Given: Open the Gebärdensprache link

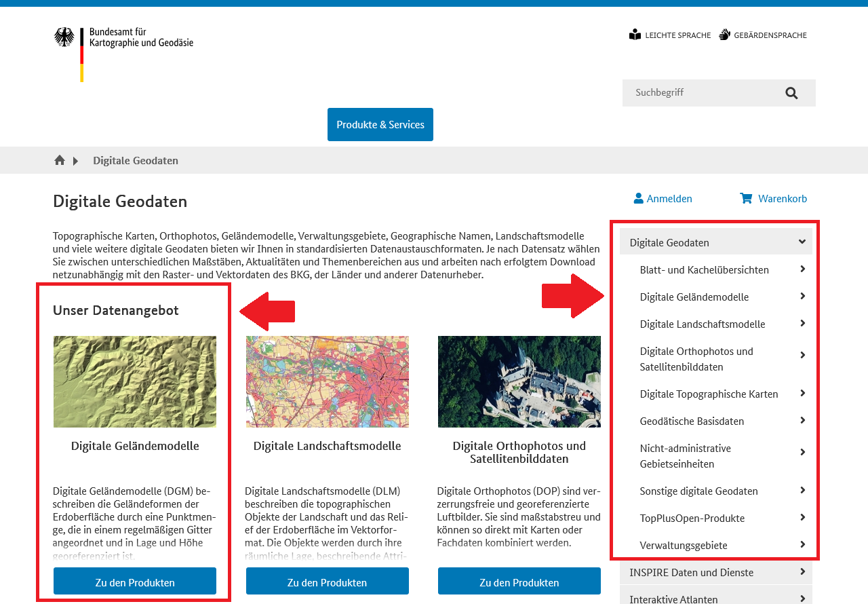Looking at the screenshot, I should tap(770, 35).
